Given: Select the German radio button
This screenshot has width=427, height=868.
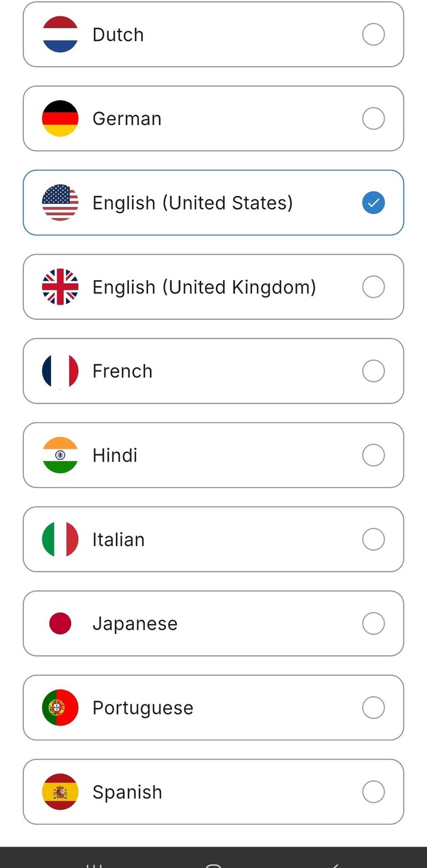Looking at the screenshot, I should point(373,118).
